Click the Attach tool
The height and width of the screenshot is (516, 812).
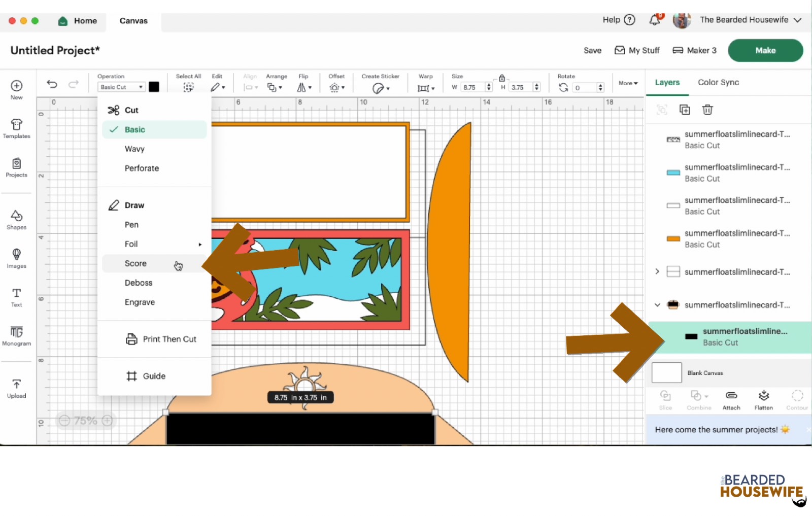tap(731, 400)
